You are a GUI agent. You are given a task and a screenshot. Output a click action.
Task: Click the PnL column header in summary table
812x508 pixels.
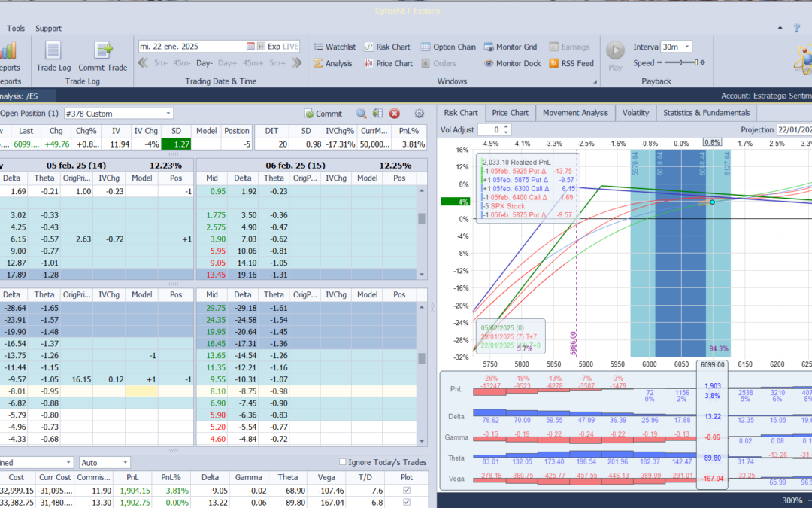point(132,477)
